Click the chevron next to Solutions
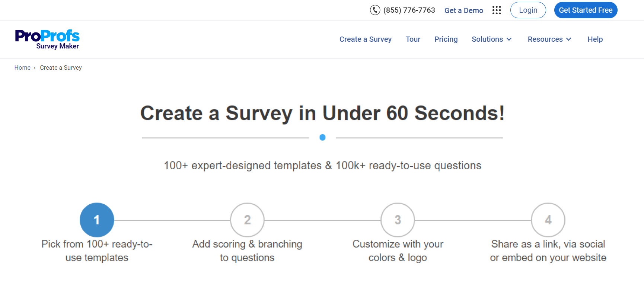Viewport: 644px width, 299px height. [x=509, y=39]
